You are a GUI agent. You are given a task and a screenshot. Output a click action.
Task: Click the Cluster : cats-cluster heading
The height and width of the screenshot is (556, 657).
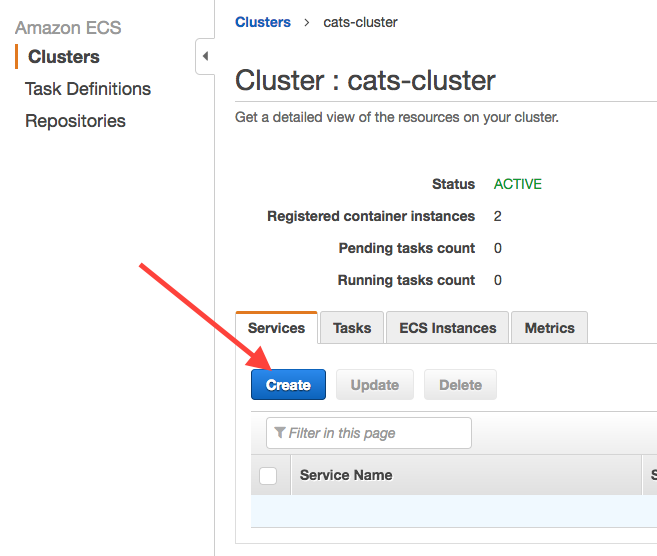(365, 80)
